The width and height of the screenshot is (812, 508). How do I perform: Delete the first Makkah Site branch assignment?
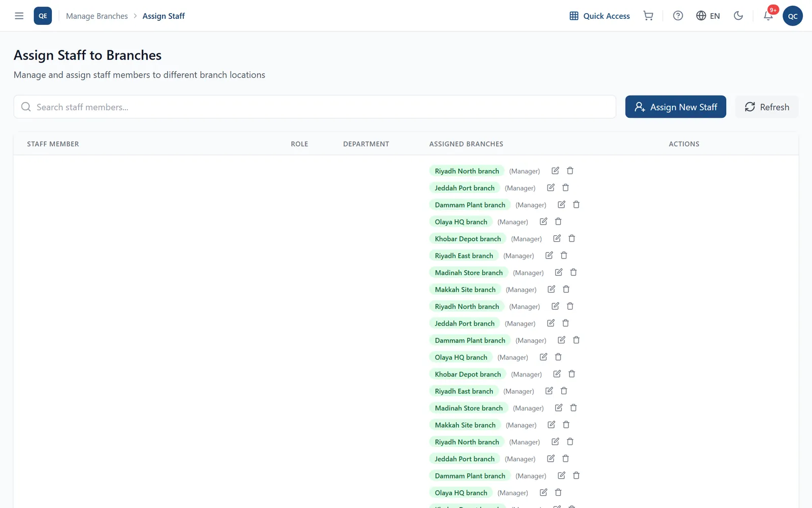(566, 289)
